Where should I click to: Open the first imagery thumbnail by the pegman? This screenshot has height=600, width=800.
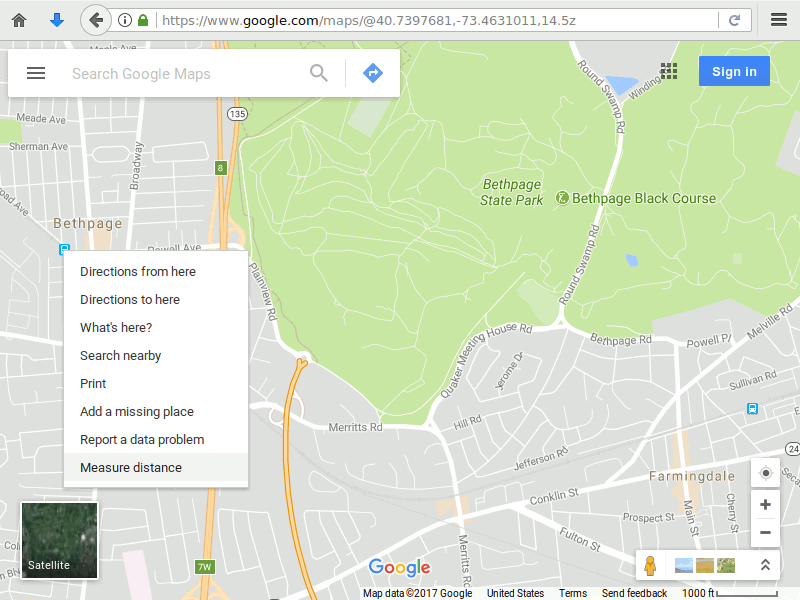coord(684,565)
